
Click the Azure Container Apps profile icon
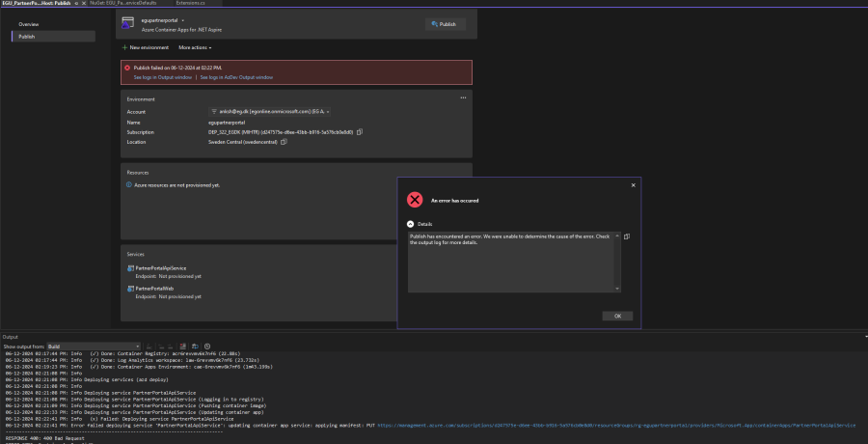(127, 23)
